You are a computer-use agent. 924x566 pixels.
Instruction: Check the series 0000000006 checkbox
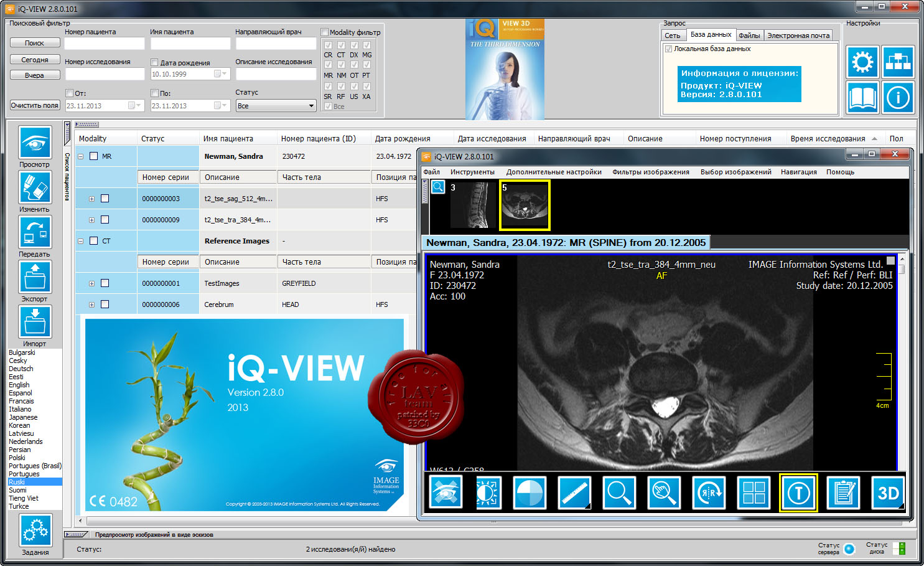coord(105,304)
